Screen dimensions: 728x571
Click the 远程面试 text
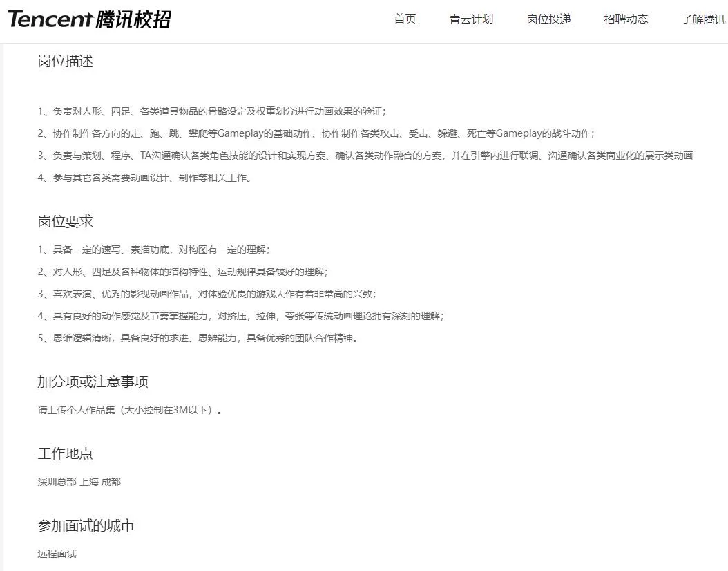pyautogui.click(x=56, y=554)
